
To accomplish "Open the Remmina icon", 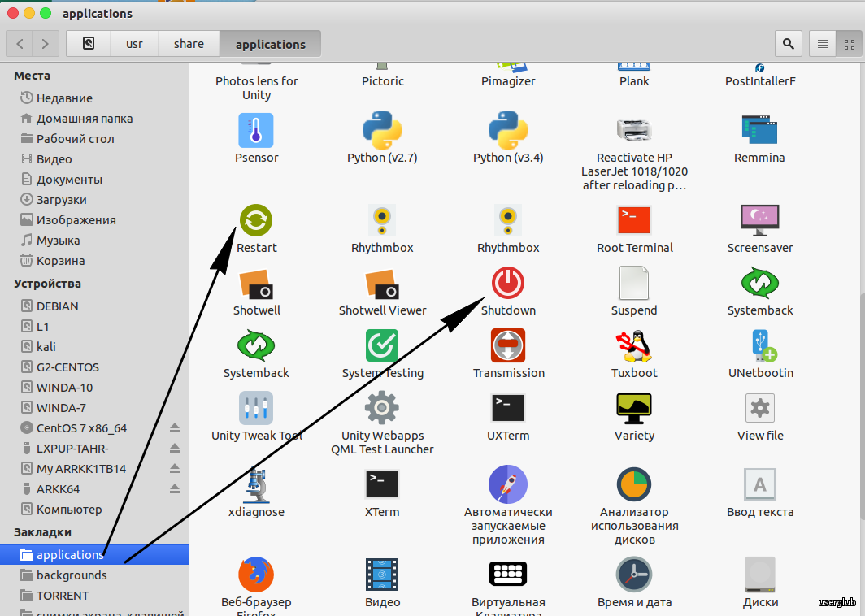I will point(759,130).
